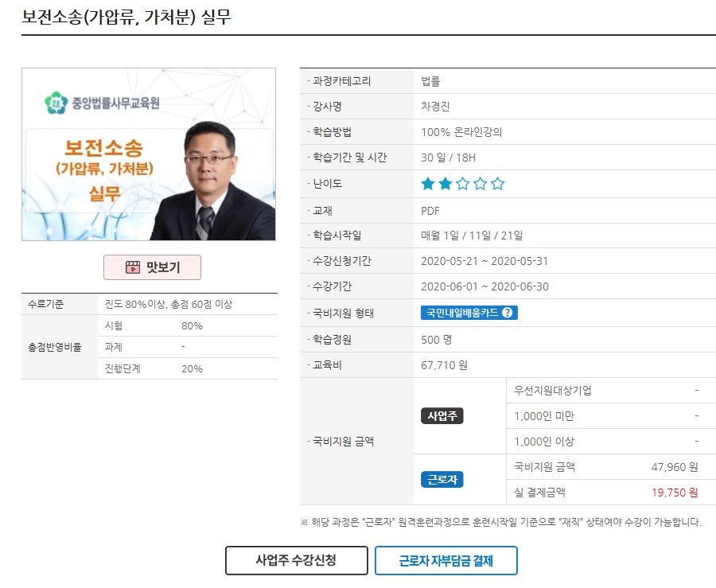
Task: Select the third empty difficulty star
Action: pyautogui.click(x=463, y=184)
